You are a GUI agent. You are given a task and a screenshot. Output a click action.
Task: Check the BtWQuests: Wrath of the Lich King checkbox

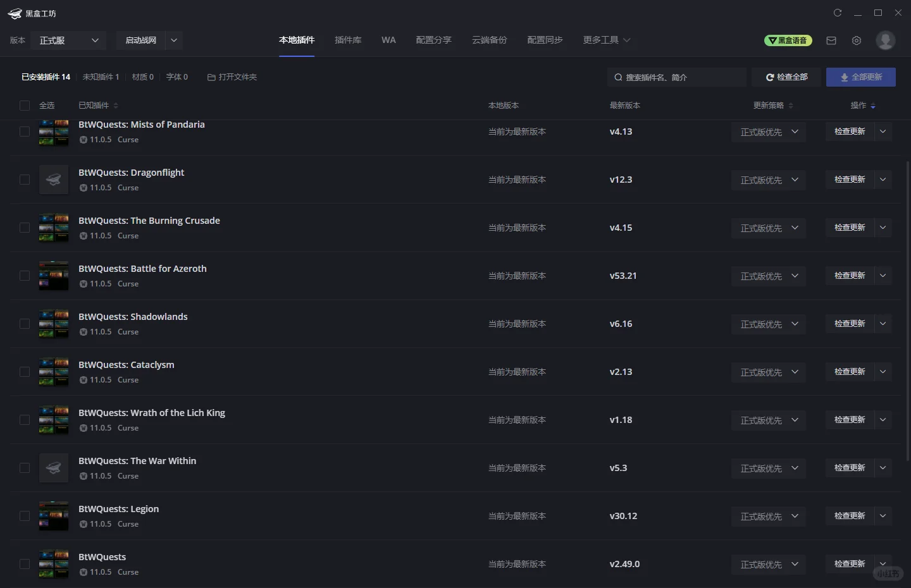25,420
